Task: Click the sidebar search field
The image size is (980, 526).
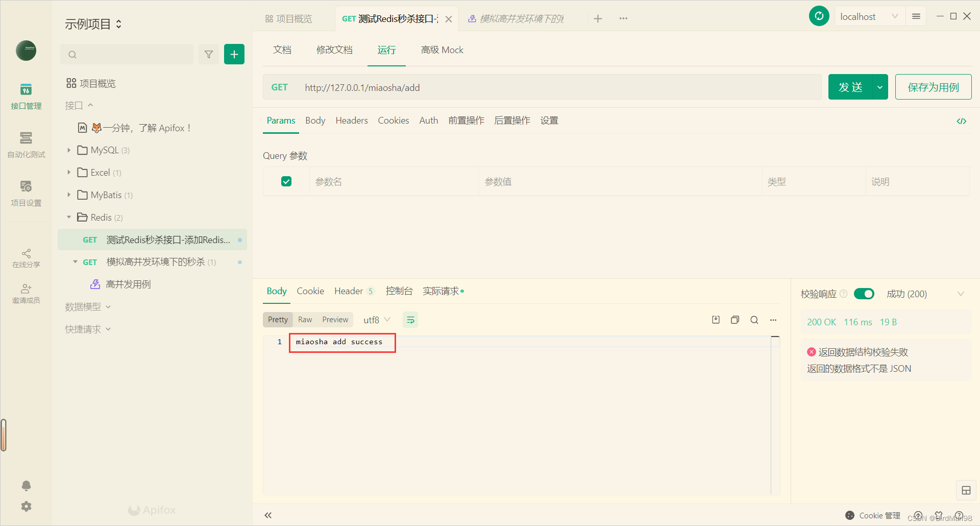Action: pos(128,54)
